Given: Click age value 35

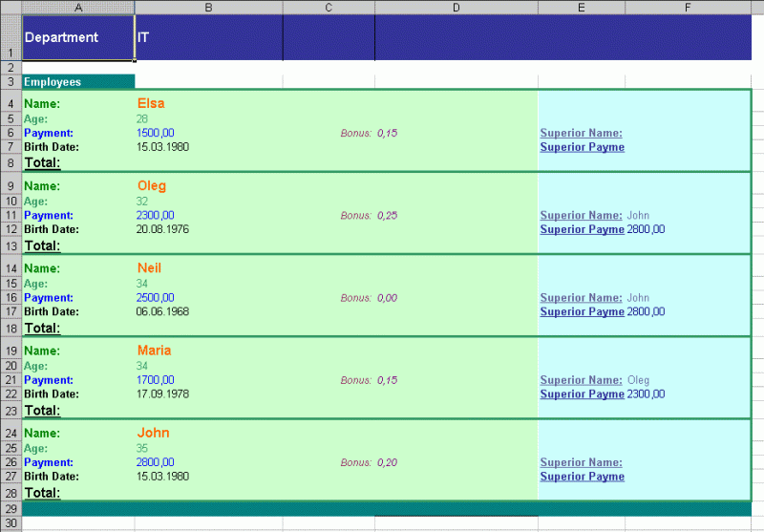Looking at the screenshot, I should tap(141, 448).
